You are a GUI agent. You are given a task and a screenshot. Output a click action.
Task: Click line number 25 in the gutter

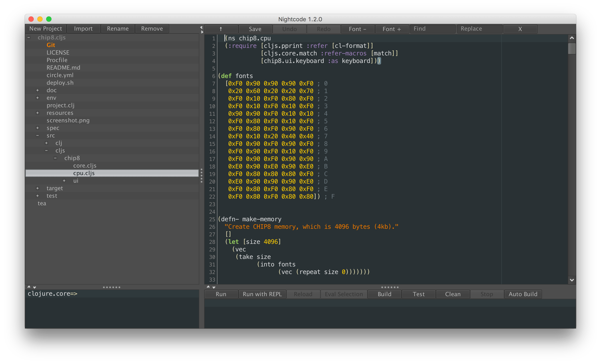[212, 219]
